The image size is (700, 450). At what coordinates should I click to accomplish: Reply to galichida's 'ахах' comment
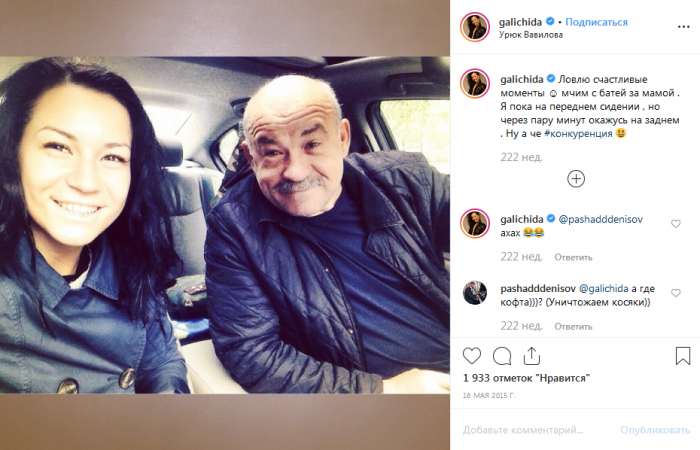tap(573, 257)
